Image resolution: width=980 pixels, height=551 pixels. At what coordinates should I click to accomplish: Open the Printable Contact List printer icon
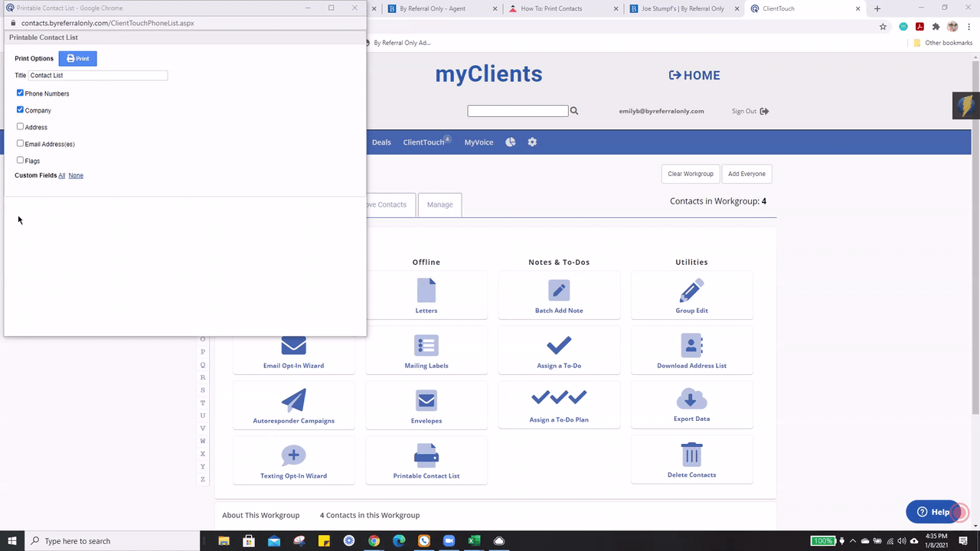click(426, 455)
